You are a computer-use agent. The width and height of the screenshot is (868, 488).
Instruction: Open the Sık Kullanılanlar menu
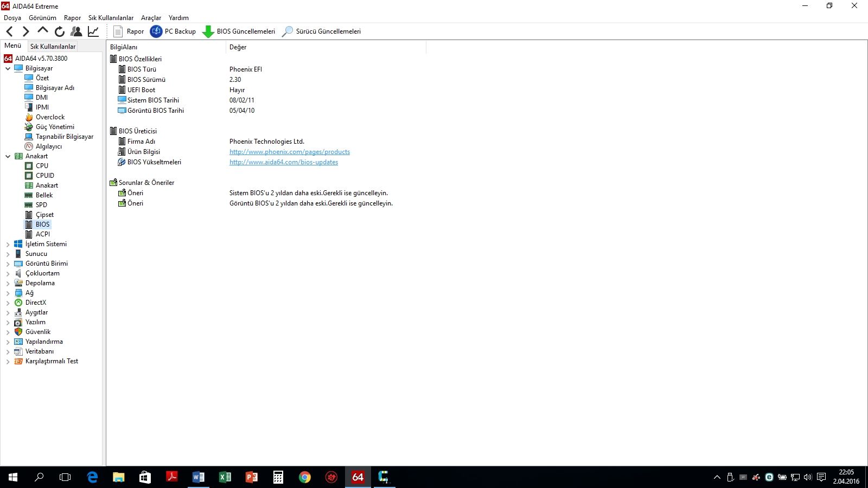point(111,18)
